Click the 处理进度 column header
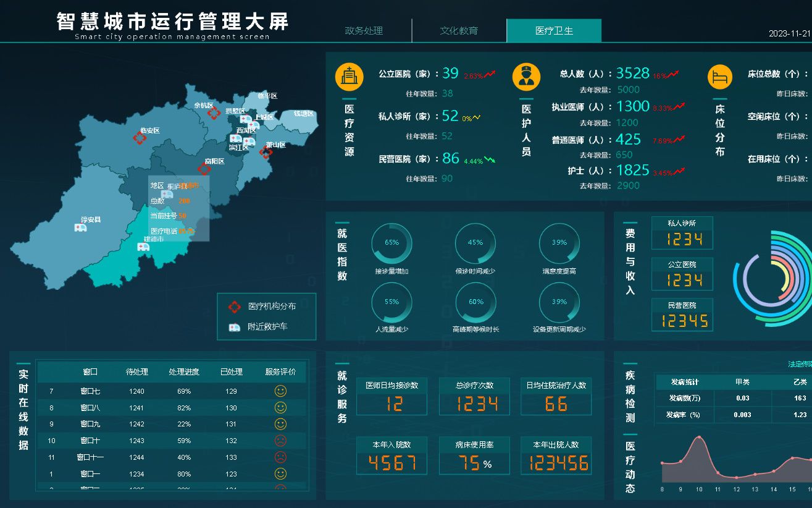Viewport: 812px width, 508px height. pyautogui.click(x=184, y=372)
